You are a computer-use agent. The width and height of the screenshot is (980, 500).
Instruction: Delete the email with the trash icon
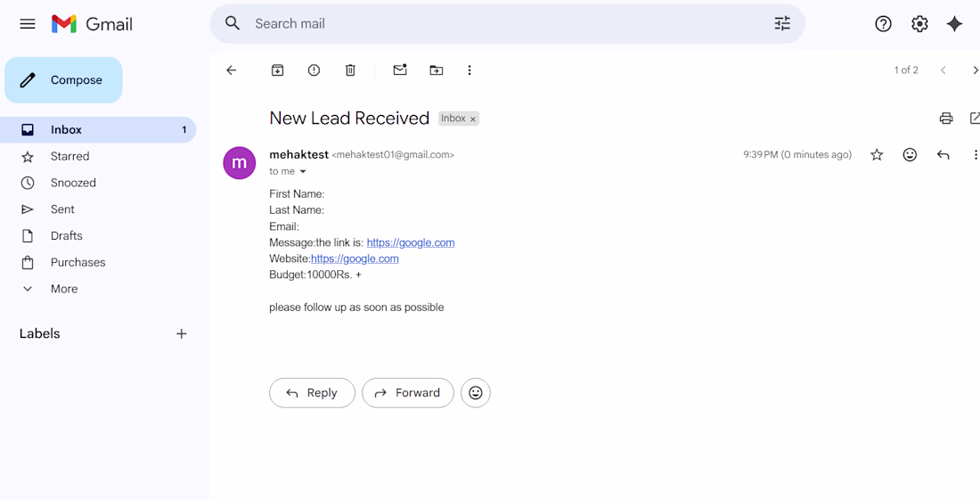click(350, 70)
